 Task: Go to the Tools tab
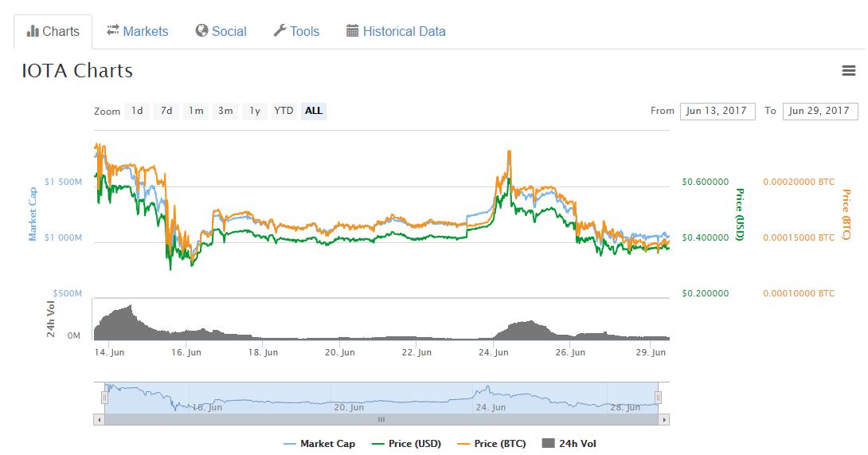coord(296,32)
